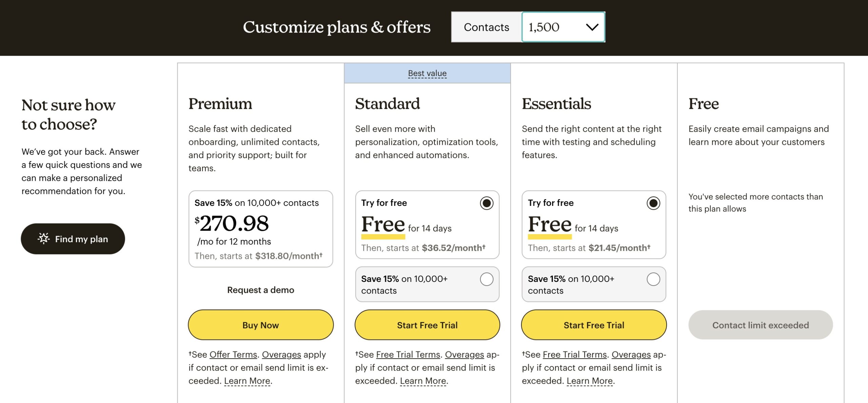Screen dimensions: 868x403
Task: Open the Best value tooltip link
Action: 427,73
